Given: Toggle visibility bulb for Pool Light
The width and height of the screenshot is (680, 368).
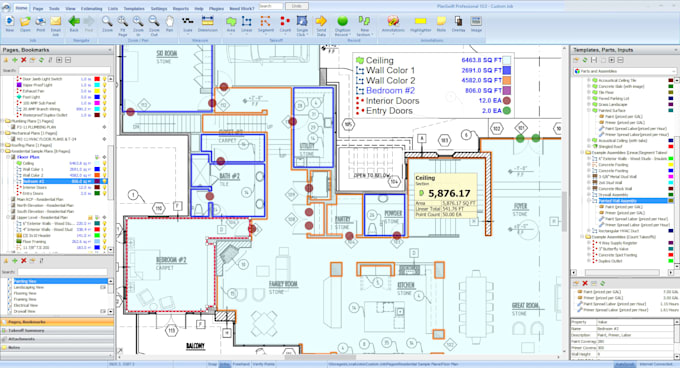Looking at the screenshot, I should click(104, 97).
